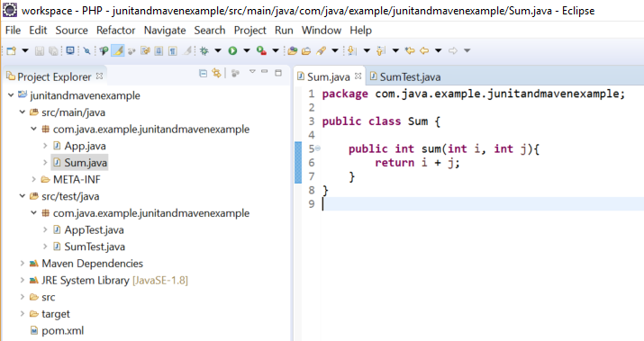Click Collapse All icon in Project Explorer
This screenshot has height=341, width=644.
click(203, 74)
